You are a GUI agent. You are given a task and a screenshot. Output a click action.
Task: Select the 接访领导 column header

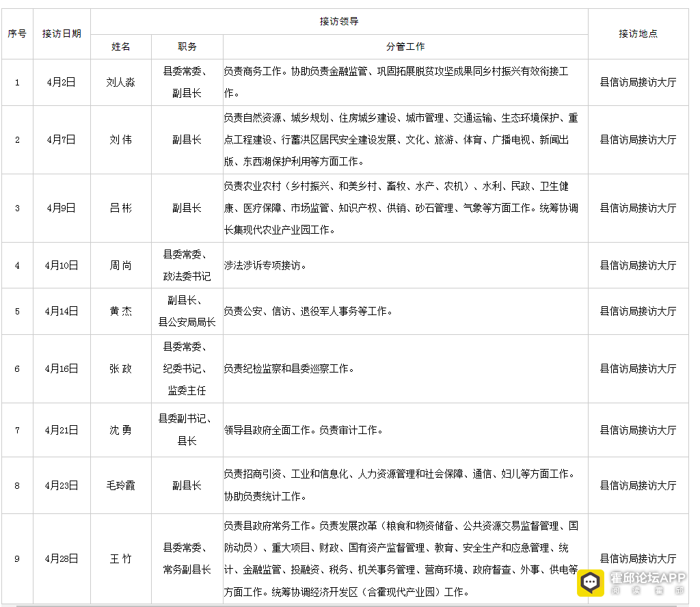coord(339,21)
